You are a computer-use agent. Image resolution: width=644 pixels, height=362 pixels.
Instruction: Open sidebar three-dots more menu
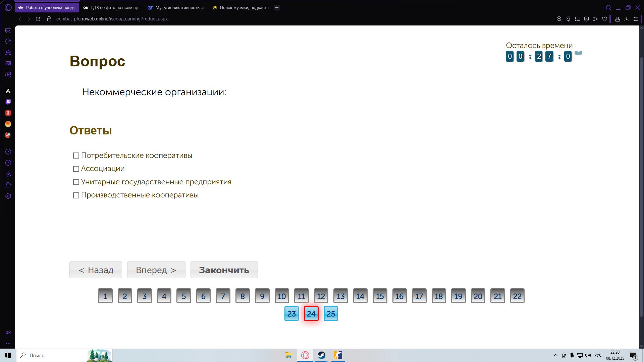(x=8, y=344)
